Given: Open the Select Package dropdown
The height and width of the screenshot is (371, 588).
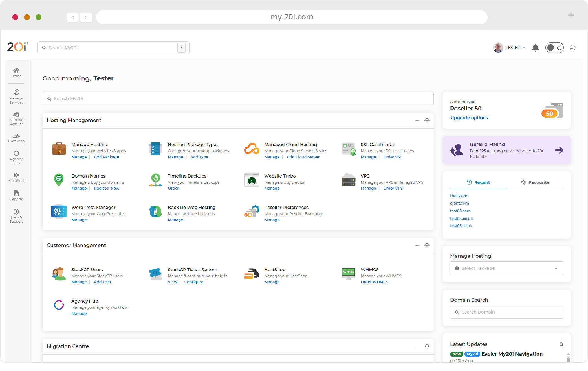Looking at the screenshot, I should click(506, 268).
